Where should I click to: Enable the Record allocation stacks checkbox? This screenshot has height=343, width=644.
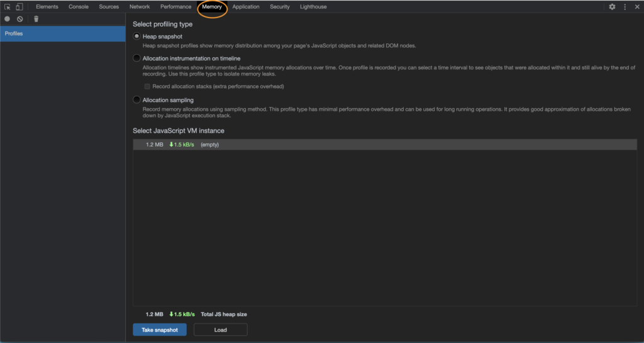(x=147, y=86)
